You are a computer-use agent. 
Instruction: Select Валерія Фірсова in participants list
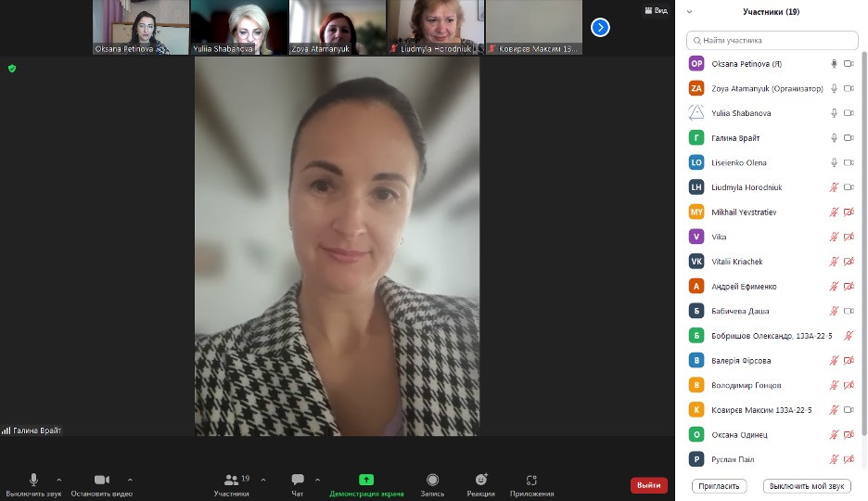tap(772, 360)
